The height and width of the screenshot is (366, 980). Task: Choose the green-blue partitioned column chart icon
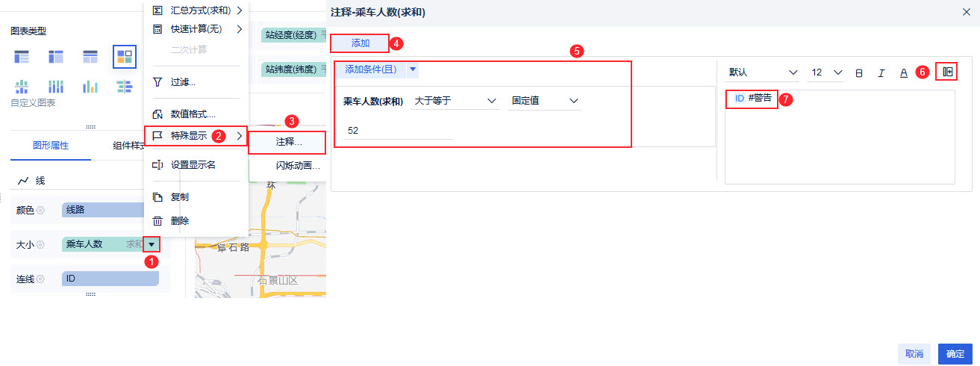point(22,87)
